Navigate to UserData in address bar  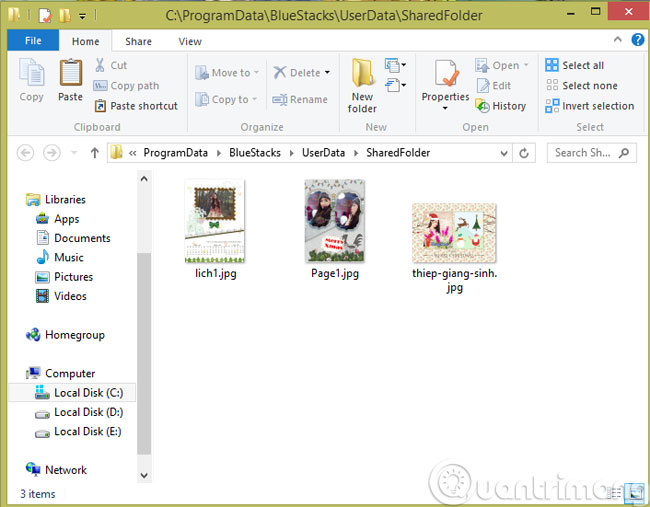323,153
